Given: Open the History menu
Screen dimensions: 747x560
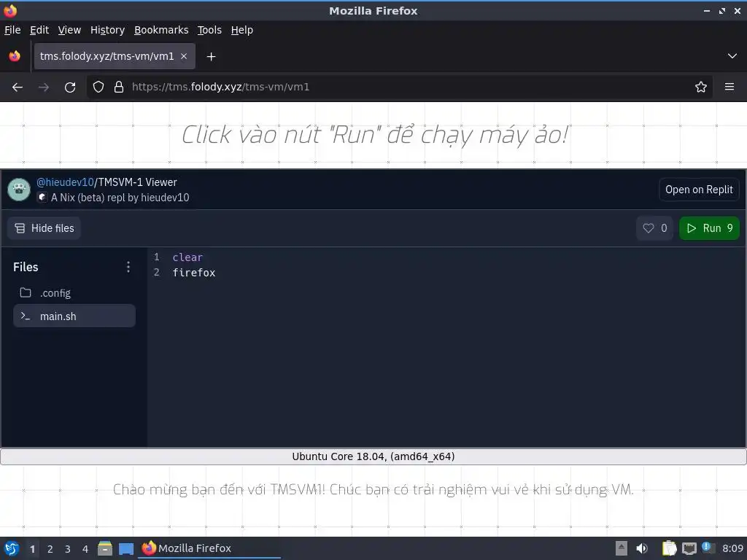Looking at the screenshot, I should (108, 30).
